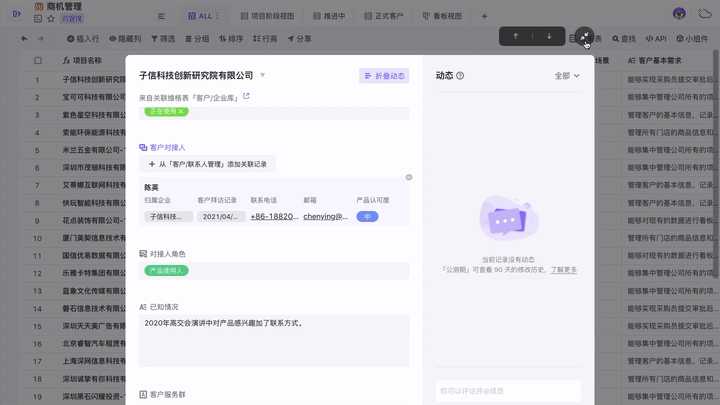Toggle 折叠动态 to collapse activity panel
The image size is (720, 405).
[x=384, y=76]
